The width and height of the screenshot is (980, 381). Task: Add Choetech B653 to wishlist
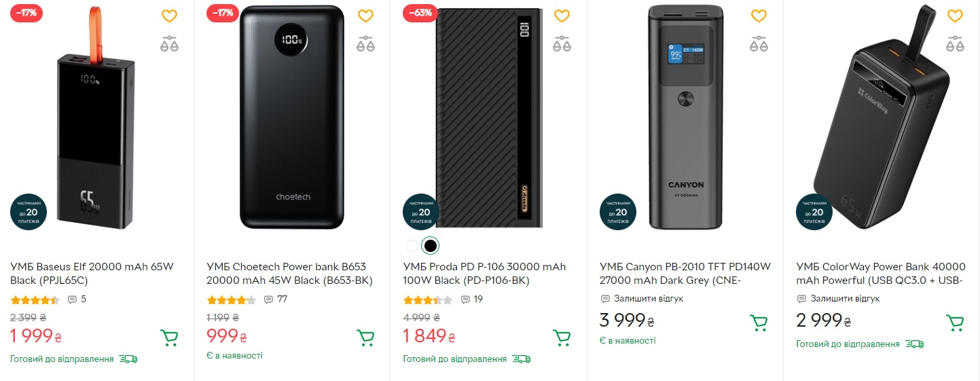(365, 16)
